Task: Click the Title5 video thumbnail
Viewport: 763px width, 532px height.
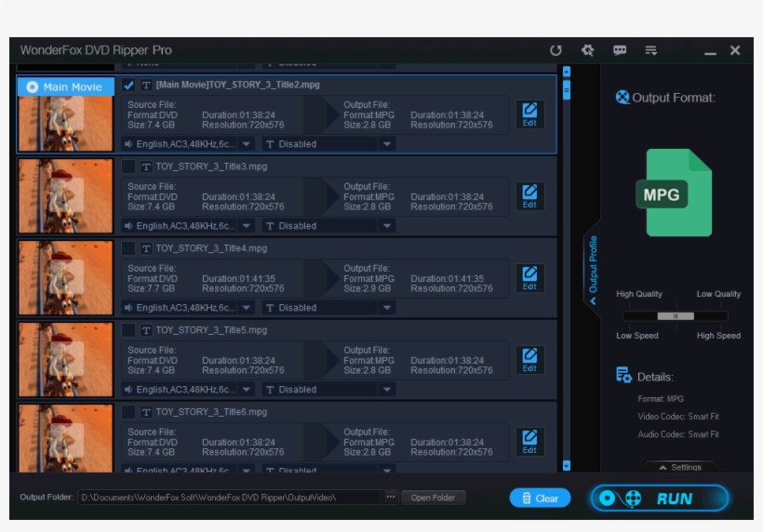Action: [66, 359]
